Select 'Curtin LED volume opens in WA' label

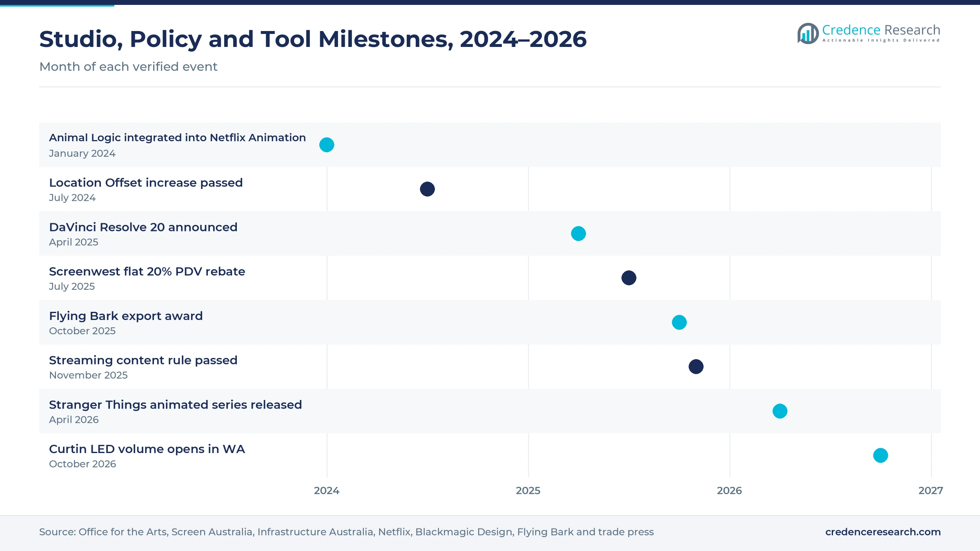pyautogui.click(x=147, y=449)
